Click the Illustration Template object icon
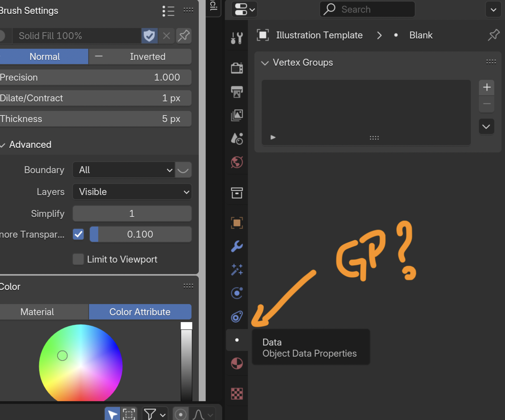The width and height of the screenshot is (505, 420). click(263, 35)
